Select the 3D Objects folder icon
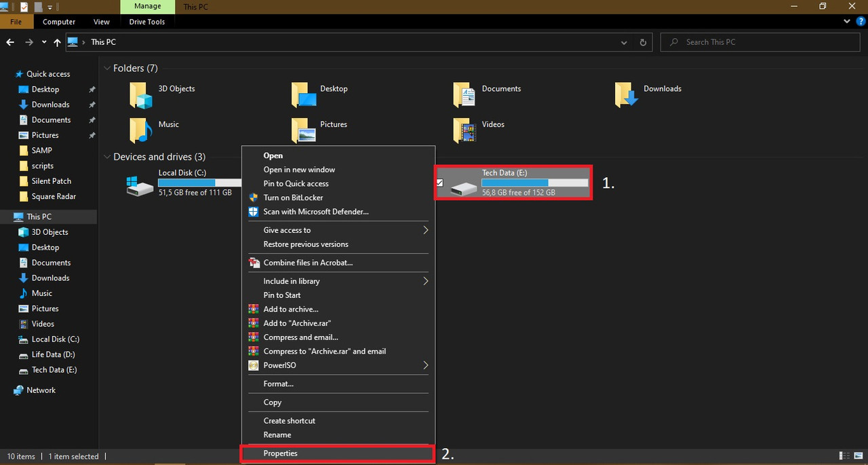 coord(142,96)
